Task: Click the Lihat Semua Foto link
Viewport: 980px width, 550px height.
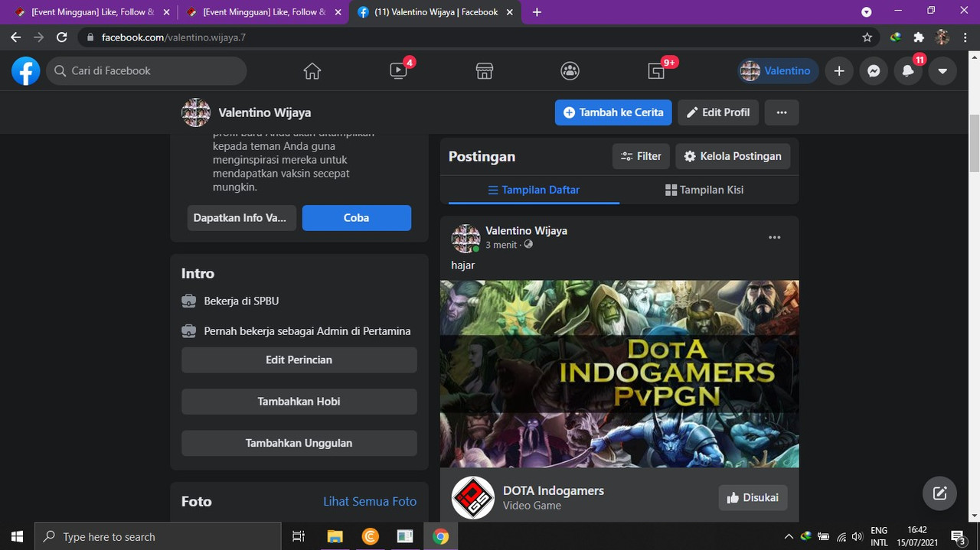Action: [370, 502]
